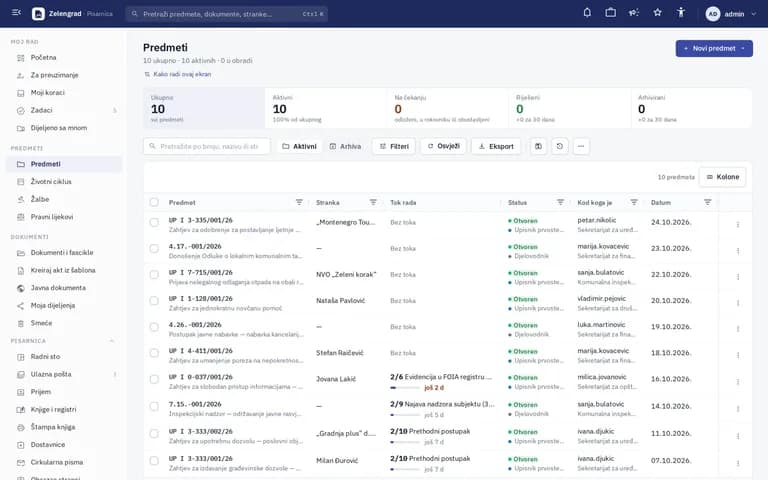The width and height of the screenshot is (768, 480).
Task: Filter the Stranka column
Action: click(x=373, y=202)
